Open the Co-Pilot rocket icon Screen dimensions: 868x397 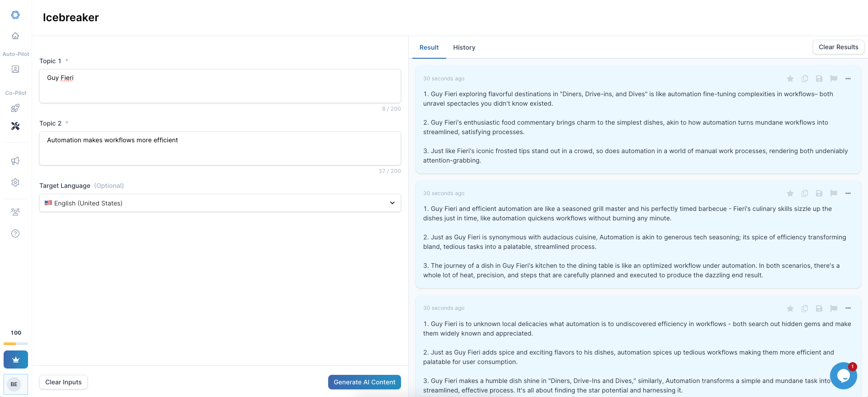coord(15,108)
